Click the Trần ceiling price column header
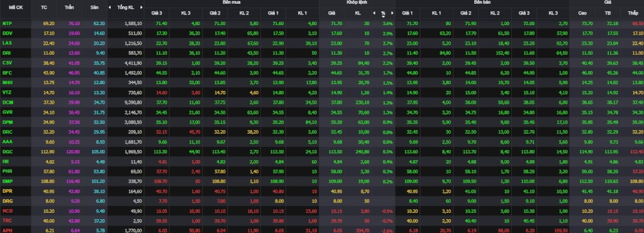The image size is (644, 233). (69, 8)
